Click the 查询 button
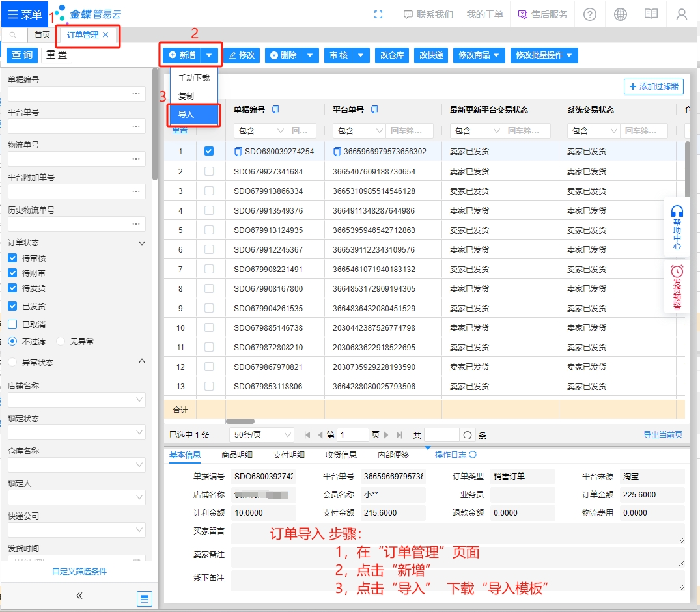Screen dimensions: 700x612 22,55
